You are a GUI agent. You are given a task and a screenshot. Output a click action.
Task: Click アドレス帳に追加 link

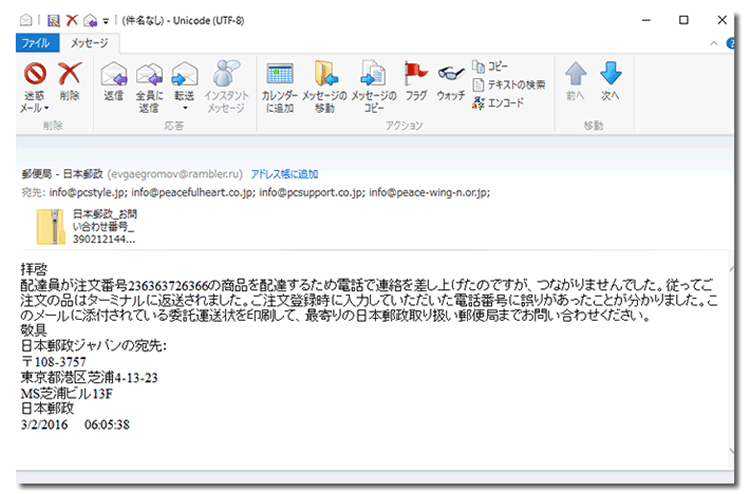[x=285, y=174]
